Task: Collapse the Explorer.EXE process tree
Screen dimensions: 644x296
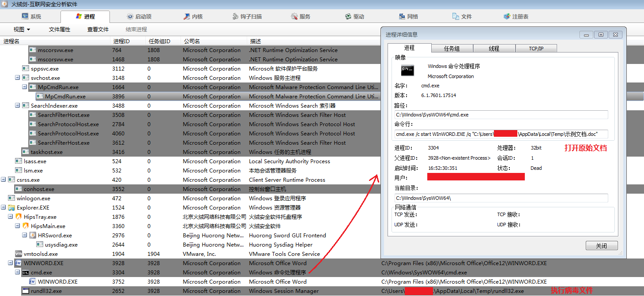Action: (4, 208)
